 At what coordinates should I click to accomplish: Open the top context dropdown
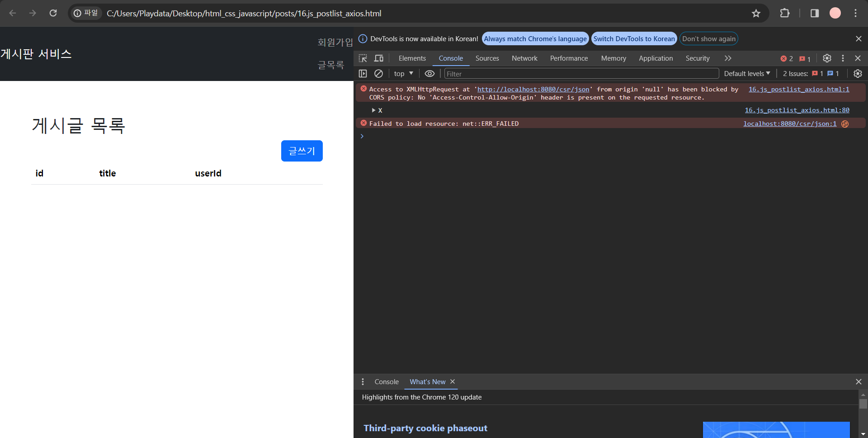[x=403, y=73]
